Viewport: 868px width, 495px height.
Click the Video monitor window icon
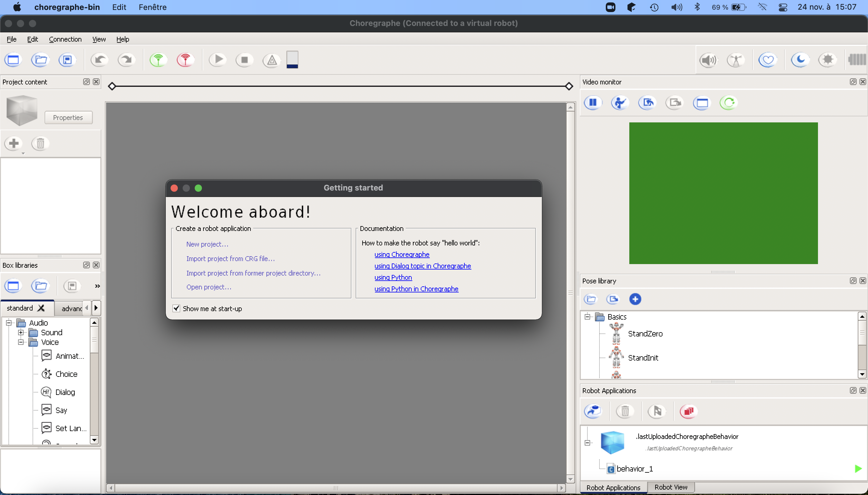(702, 103)
